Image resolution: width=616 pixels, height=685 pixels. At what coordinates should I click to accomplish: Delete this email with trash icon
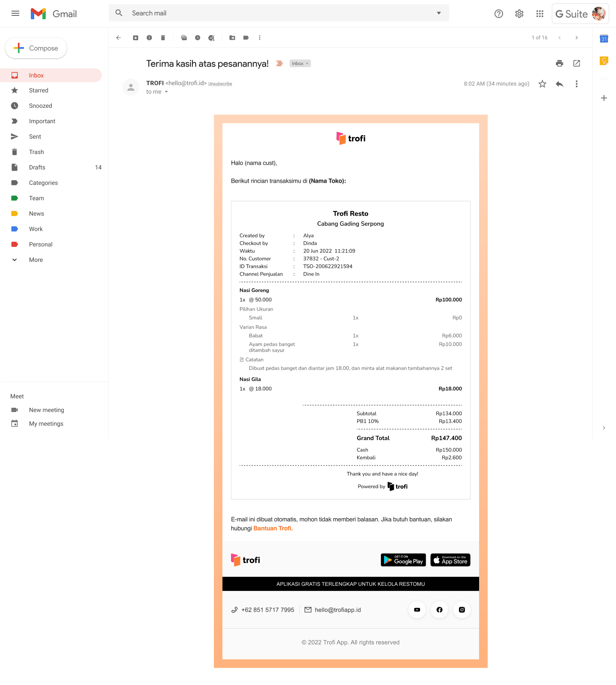[x=163, y=38]
